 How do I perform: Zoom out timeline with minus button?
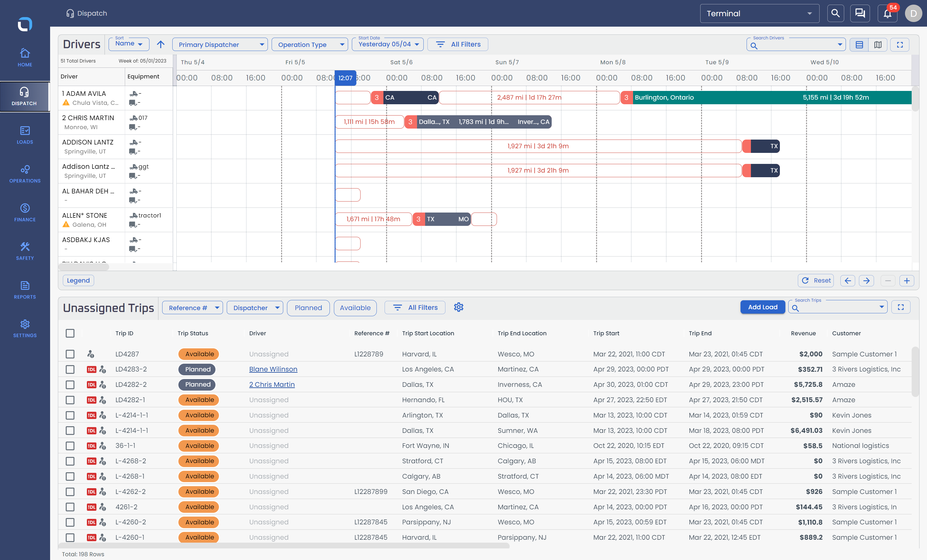coord(888,281)
